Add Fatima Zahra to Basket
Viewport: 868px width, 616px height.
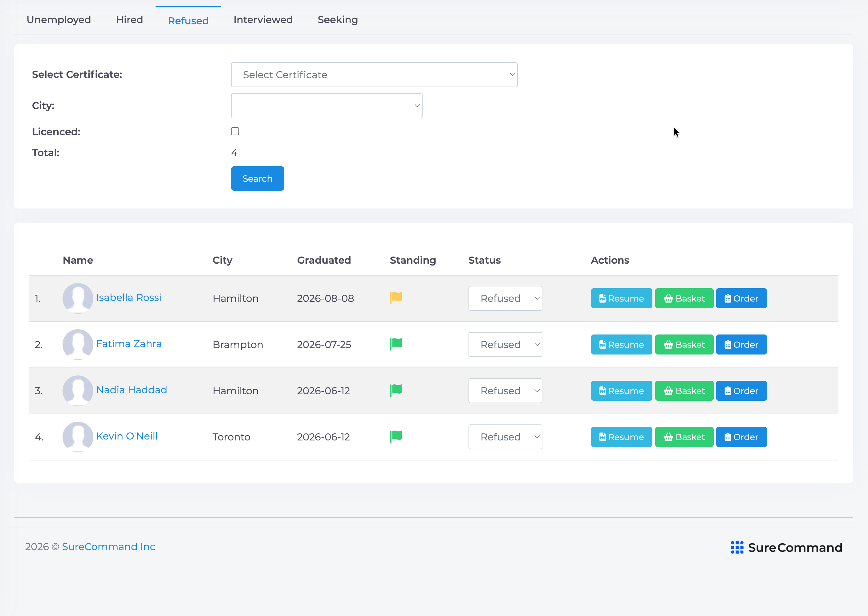click(684, 344)
